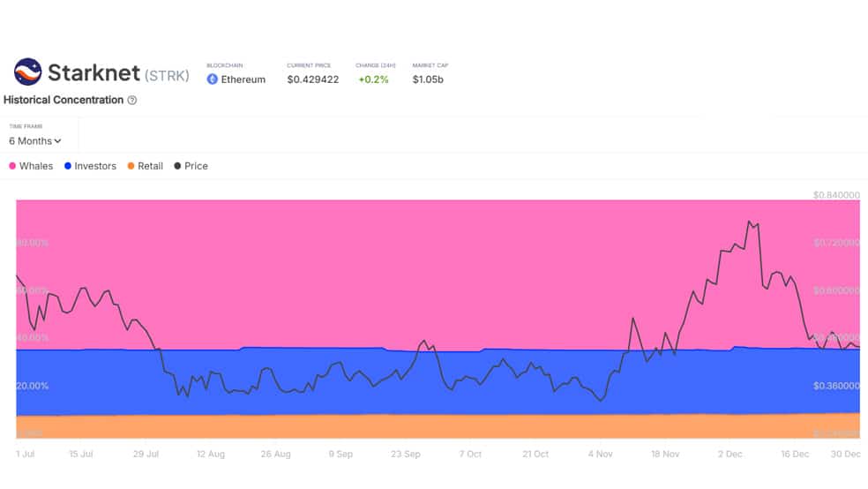Screen dimensions: 868x489
Task: Click the pink Whales legend dot
Action: point(12,166)
